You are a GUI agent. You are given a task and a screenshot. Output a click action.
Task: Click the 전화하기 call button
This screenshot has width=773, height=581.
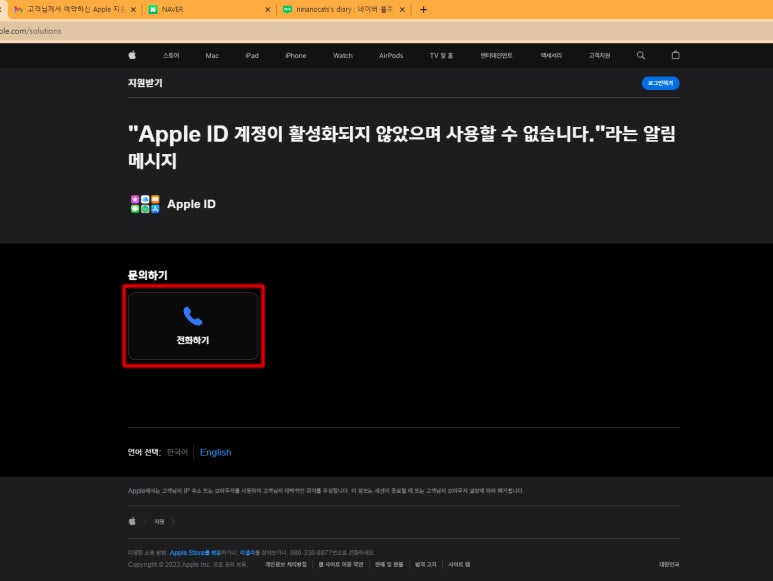pos(193,326)
